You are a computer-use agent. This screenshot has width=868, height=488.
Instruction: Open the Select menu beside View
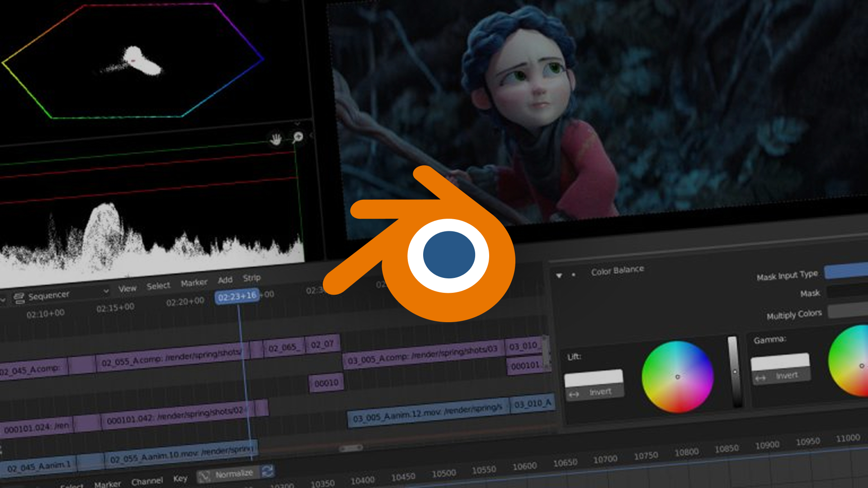[x=158, y=286]
